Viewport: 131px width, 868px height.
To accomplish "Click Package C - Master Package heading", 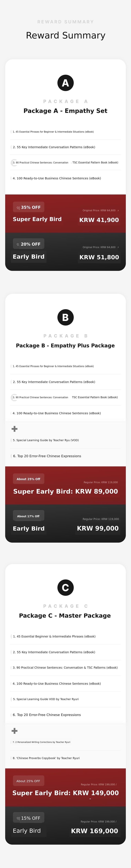I will [x=65, y=615].
